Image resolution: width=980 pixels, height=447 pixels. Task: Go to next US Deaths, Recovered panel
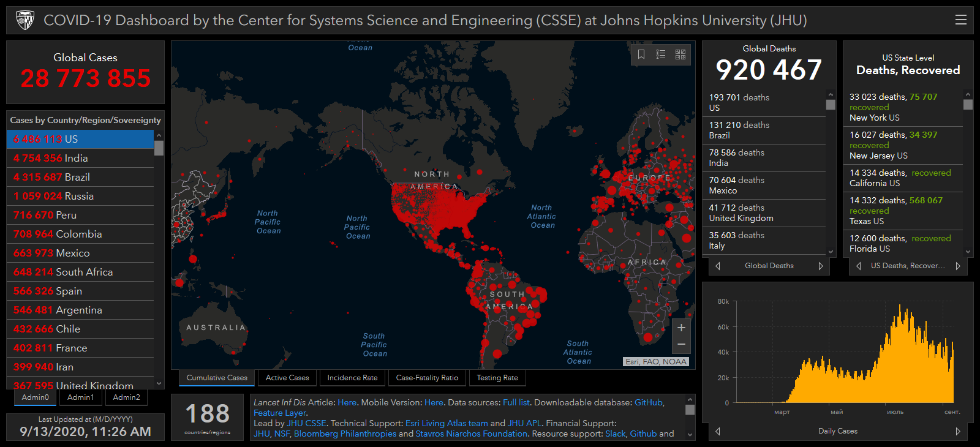(958, 266)
